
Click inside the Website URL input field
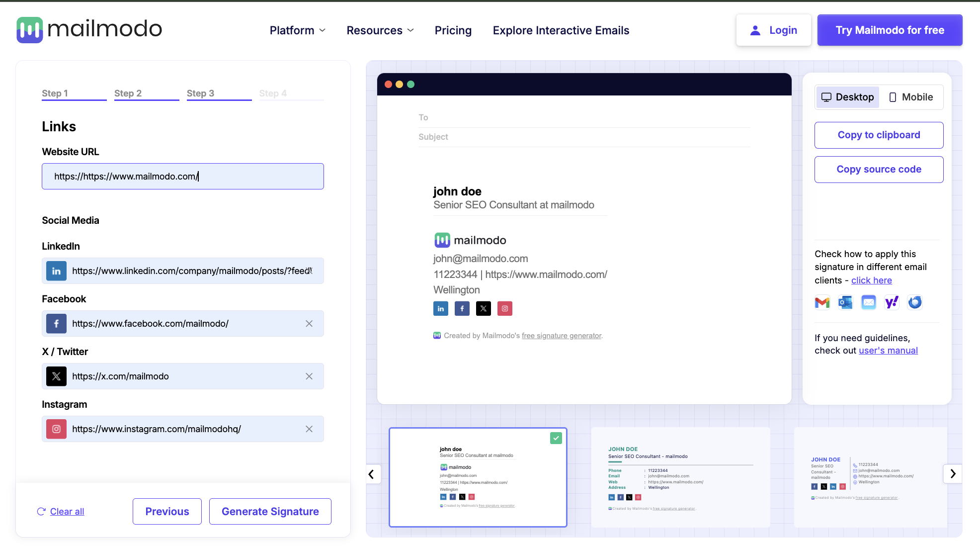coord(182,176)
